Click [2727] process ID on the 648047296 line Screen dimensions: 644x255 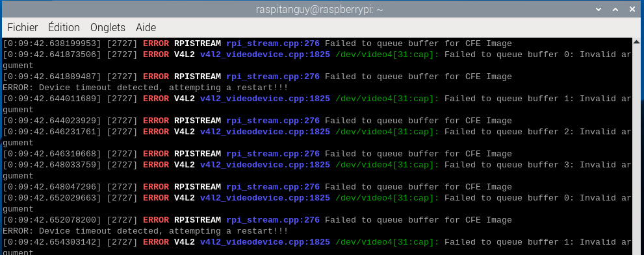click(x=122, y=187)
